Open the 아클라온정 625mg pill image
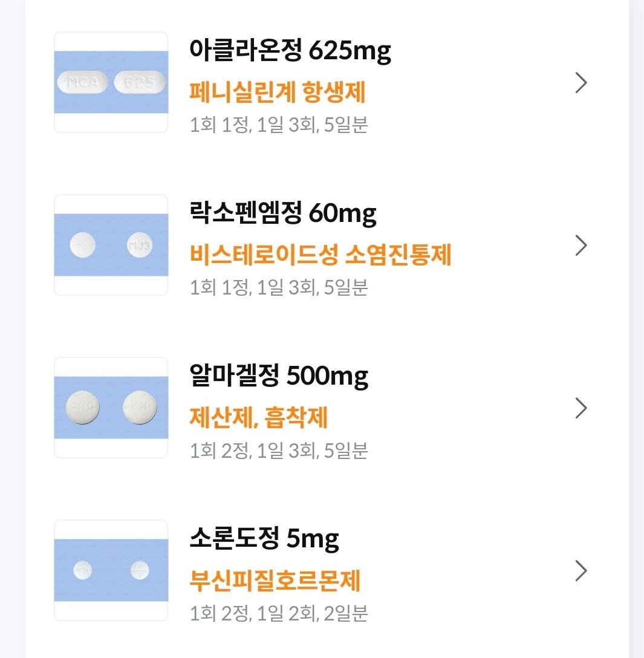The image size is (644, 658). pyautogui.click(x=111, y=82)
